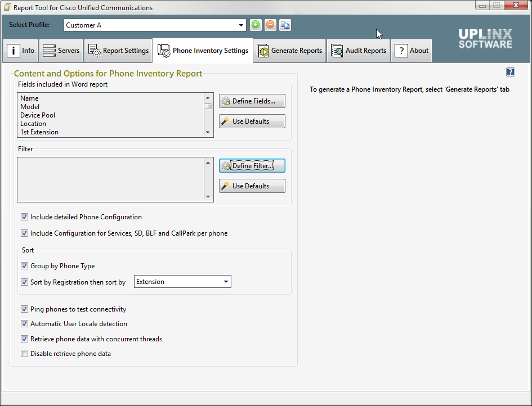Click fields list scroll down arrow

click(x=208, y=133)
